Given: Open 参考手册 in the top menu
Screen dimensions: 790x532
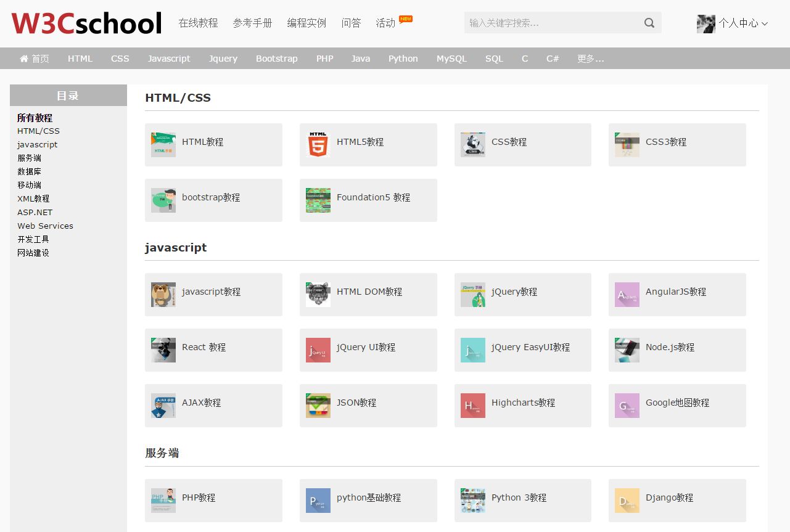Looking at the screenshot, I should (x=252, y=23).
